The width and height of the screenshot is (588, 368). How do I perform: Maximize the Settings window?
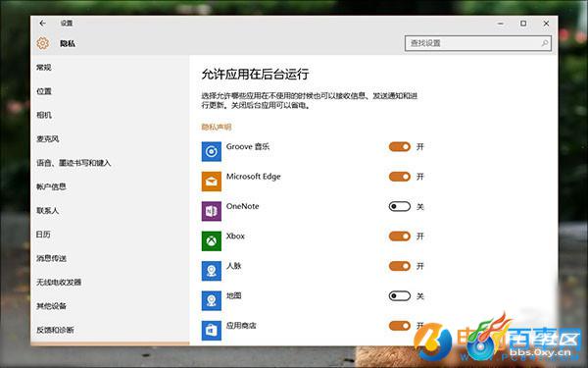(x=523, y=24)
